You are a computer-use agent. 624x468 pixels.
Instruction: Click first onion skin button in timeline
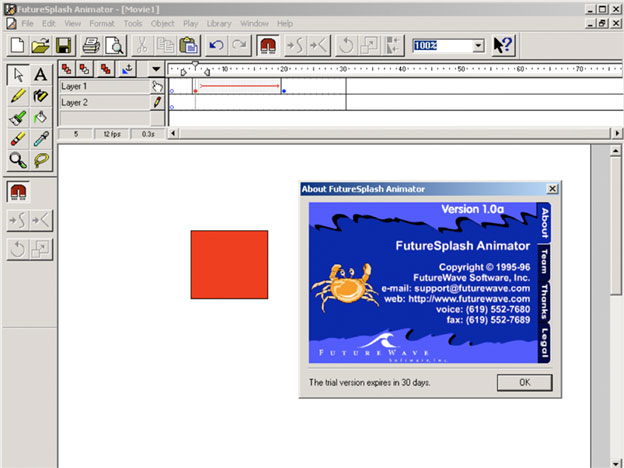click(x=66, y=69)
